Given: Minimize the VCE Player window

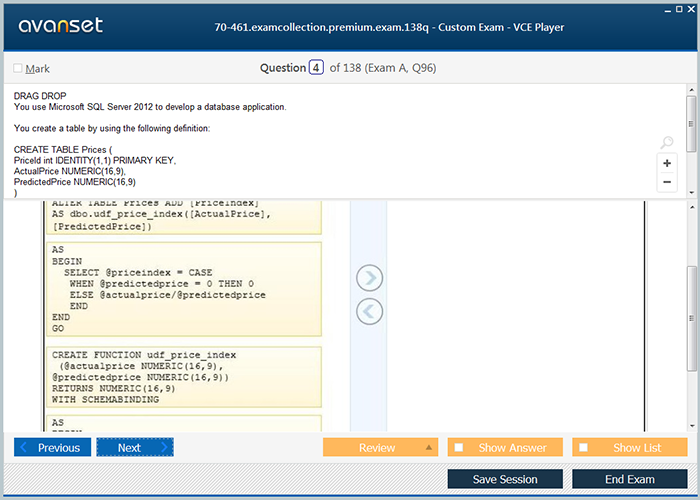Looking at the screenshot, I should pyautogui.click(x=668, y=10).
